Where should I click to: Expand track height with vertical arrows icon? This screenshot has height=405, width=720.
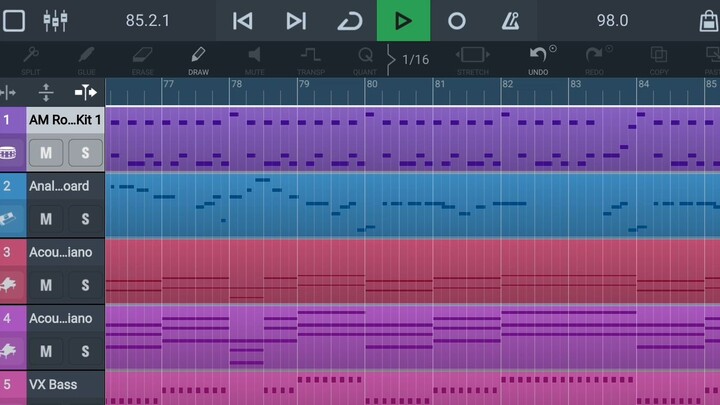click(46, 92)
